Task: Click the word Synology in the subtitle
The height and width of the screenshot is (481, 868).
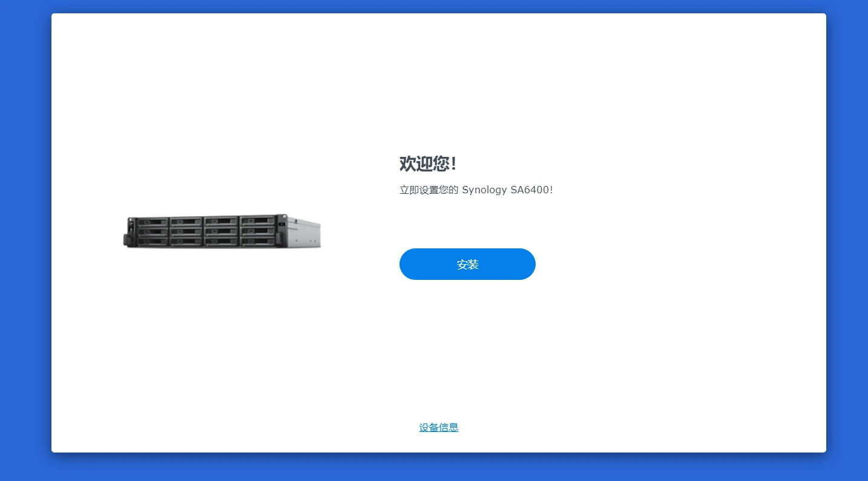Action: [x=484, y=190]
